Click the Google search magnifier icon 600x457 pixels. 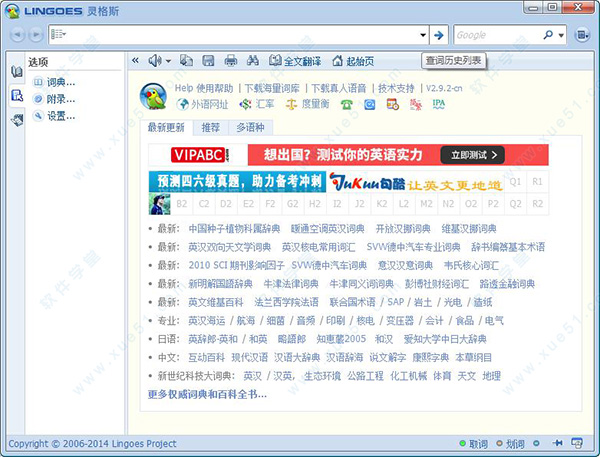(x=548, y=35)
